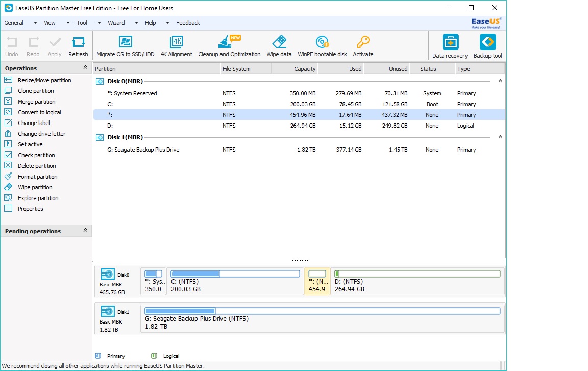Click the Apply checkmark icon
The image size is (588, 371).
(x=55, y=46)
